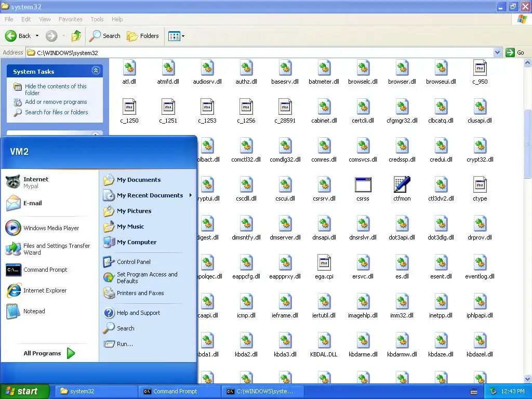Click the Search toolbar button
Image resolution: width=532 pixels, height=399 pixels.
(x=105, y=36)
